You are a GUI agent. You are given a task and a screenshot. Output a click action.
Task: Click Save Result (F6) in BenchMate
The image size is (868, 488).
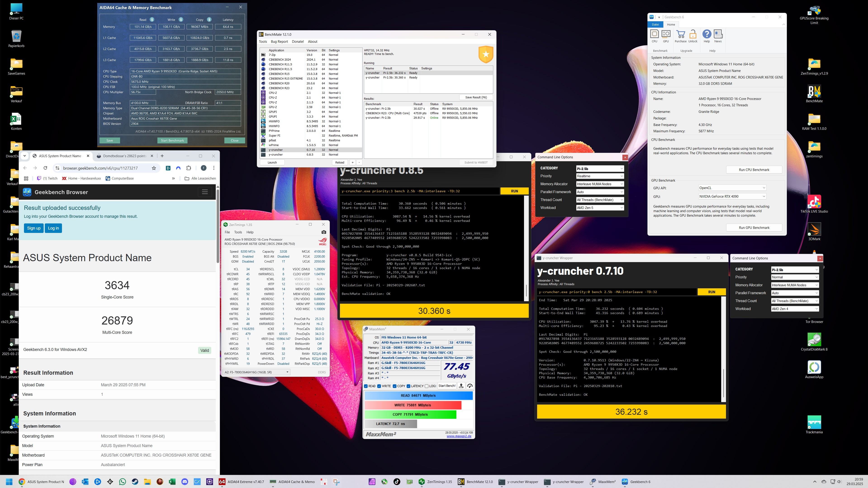point(476,97)
